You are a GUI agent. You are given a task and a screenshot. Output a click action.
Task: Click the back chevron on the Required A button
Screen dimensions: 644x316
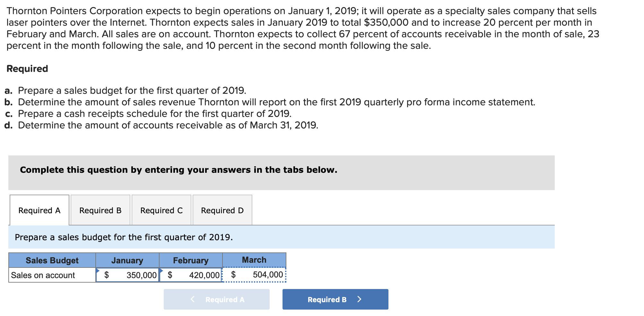click(193, 299)
